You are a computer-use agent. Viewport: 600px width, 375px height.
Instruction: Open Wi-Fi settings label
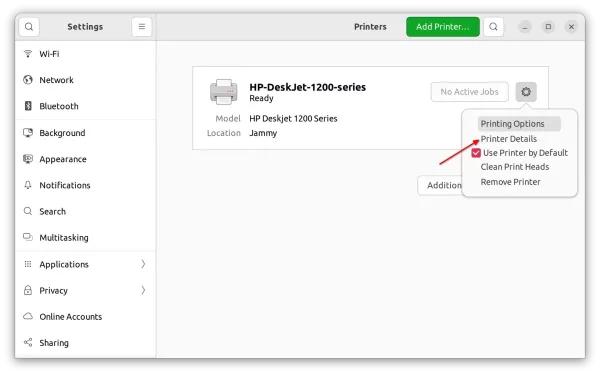(x=49, y=54)
